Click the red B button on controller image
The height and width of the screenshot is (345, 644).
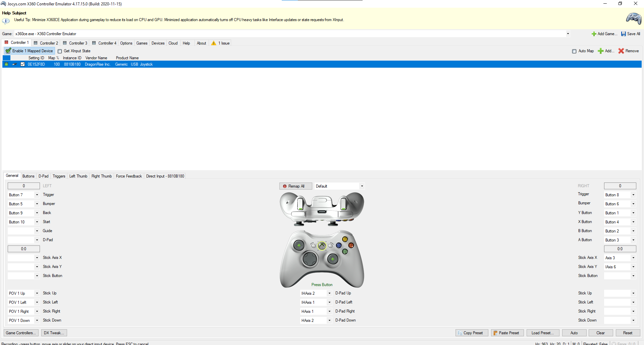click(351, 245)
